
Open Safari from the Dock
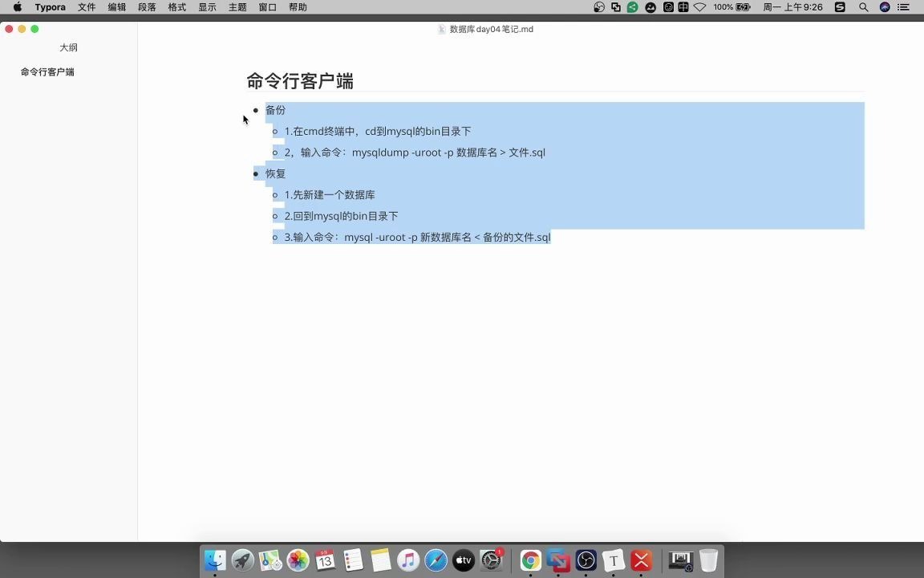click(436, 560)
